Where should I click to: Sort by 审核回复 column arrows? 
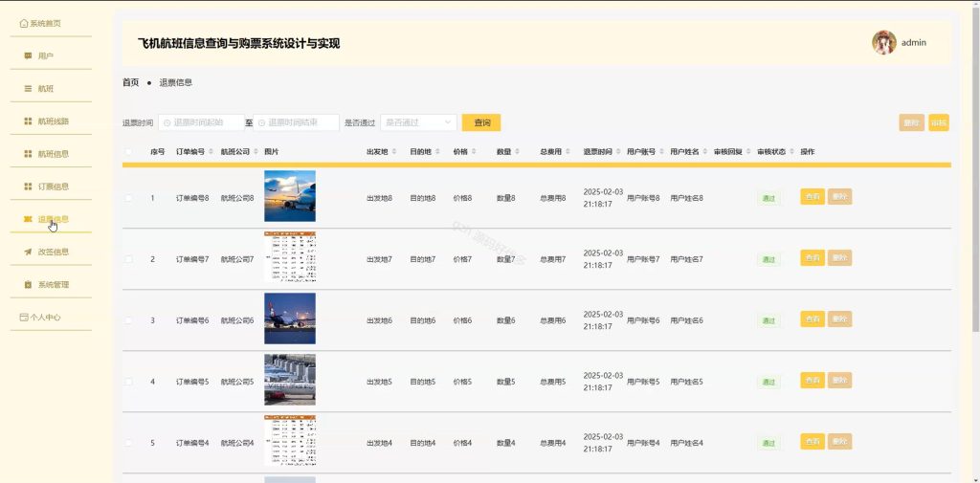point(748,152)
